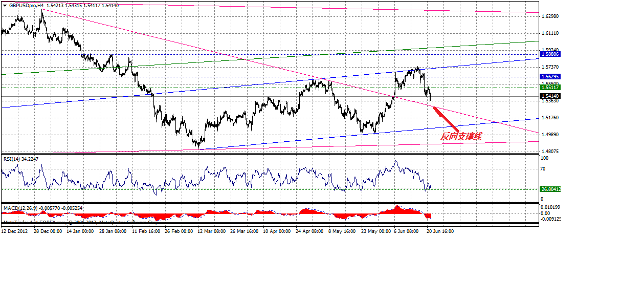Click the -0.009125 MACD scale value
The height and width of the screenshot is (300, 644).
click(x=551, y=219)
